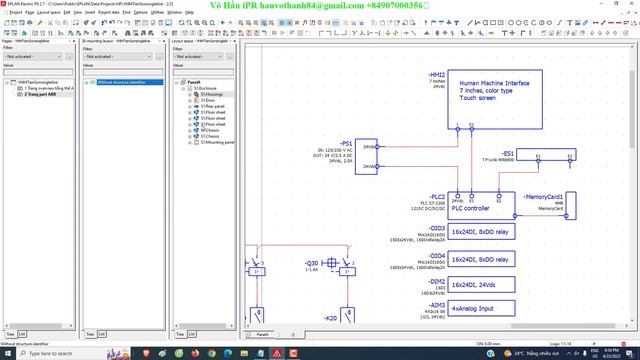Select the text T tool
Viewport: 640px width, 360px height.
(x=570, y=23)
